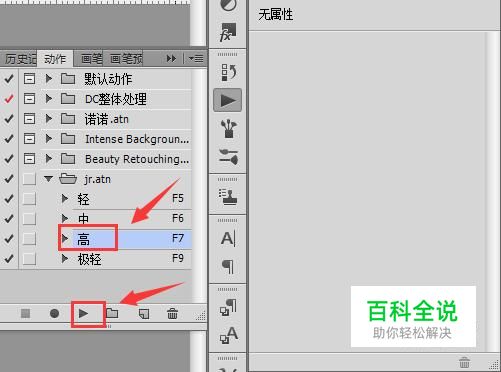Expand the 默认动作 action set

tap(49, 79)
